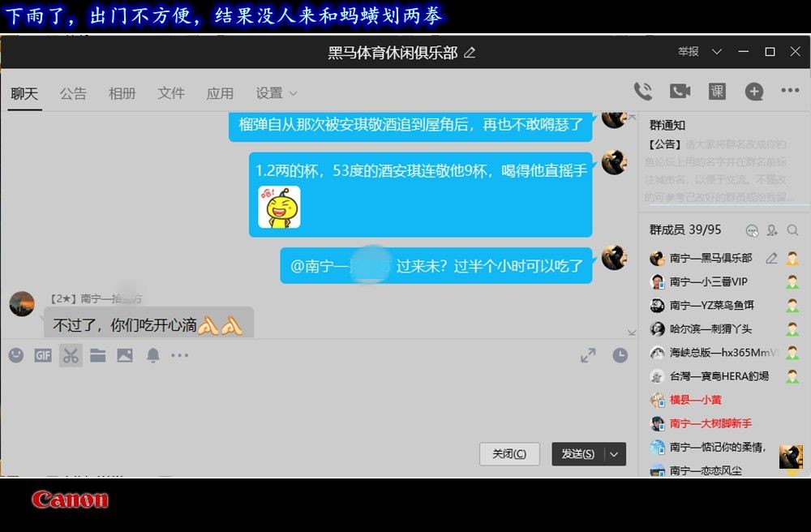Open the emoji picker
811x532 pixels.
click(x=16, y=355)
